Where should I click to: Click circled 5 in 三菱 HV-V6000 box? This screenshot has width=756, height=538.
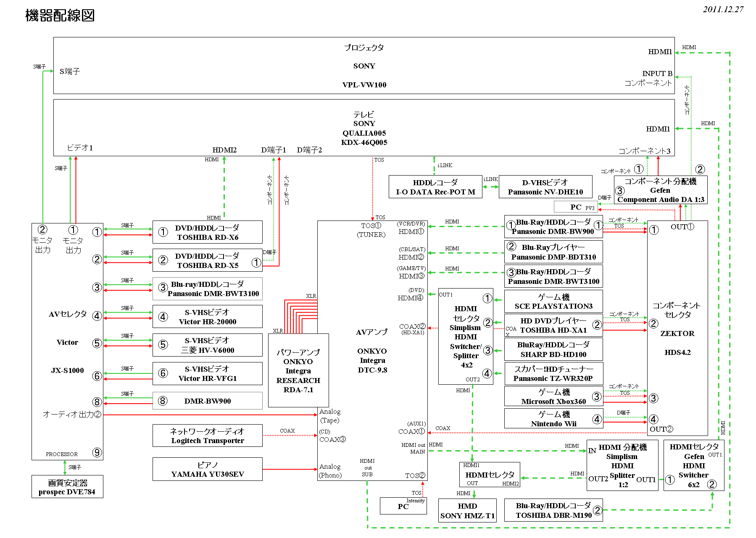point(163,344)
